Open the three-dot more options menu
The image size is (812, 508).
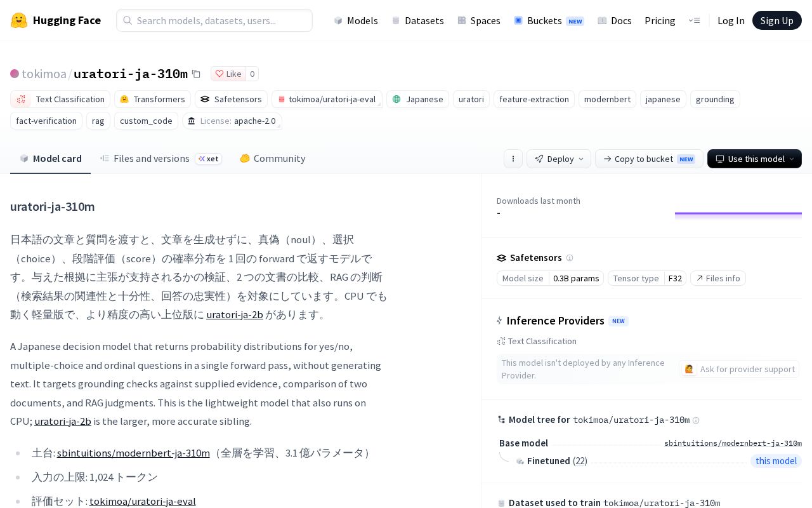coord(513,159)
